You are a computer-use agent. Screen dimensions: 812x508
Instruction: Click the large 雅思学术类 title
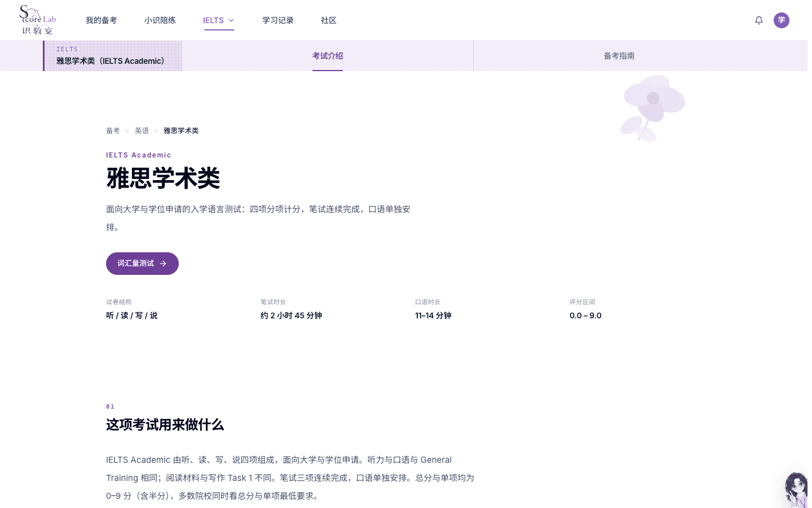(x=163, y=178)
